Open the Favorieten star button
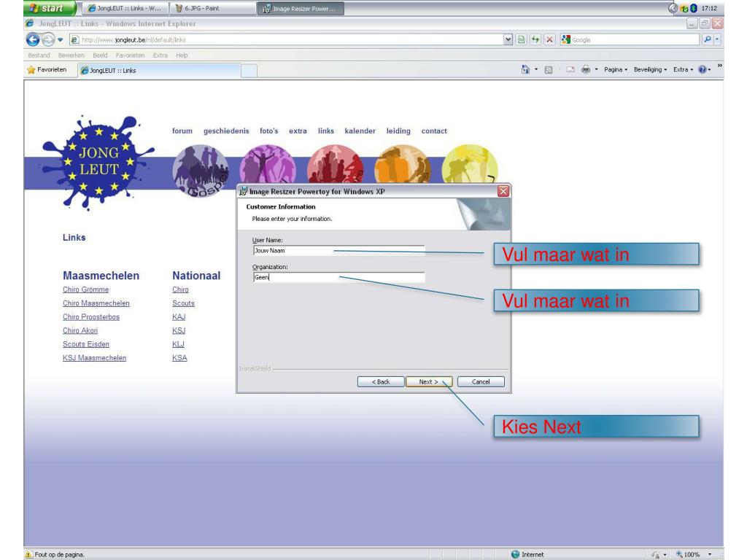This screenshot has height=560, width=747. point(47,69)
